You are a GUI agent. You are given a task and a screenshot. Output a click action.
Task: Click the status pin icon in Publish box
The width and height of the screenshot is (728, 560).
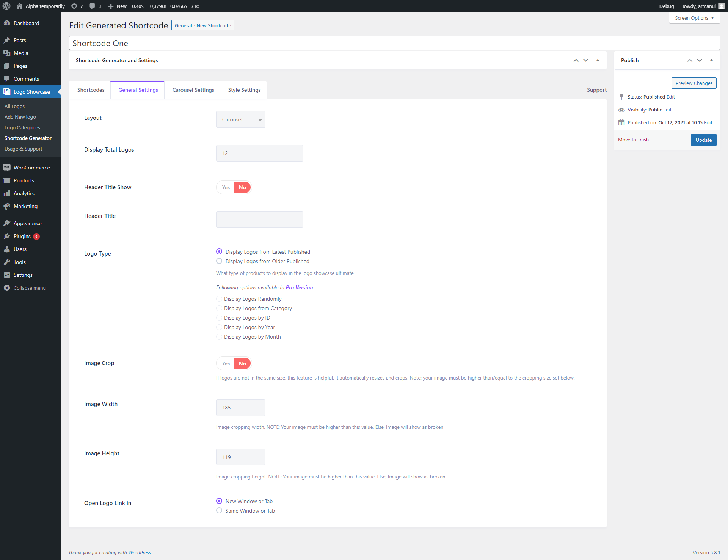(621, 97)
